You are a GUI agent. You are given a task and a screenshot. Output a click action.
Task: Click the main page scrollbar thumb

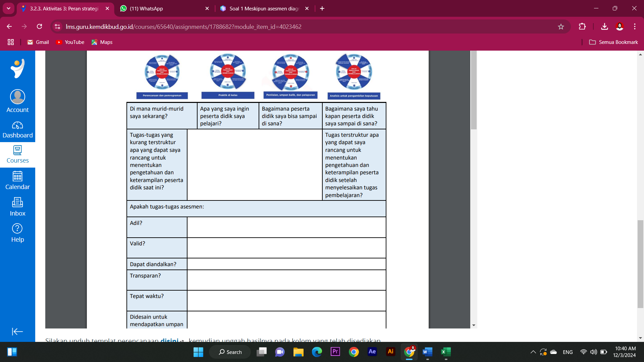pos(640,264)
